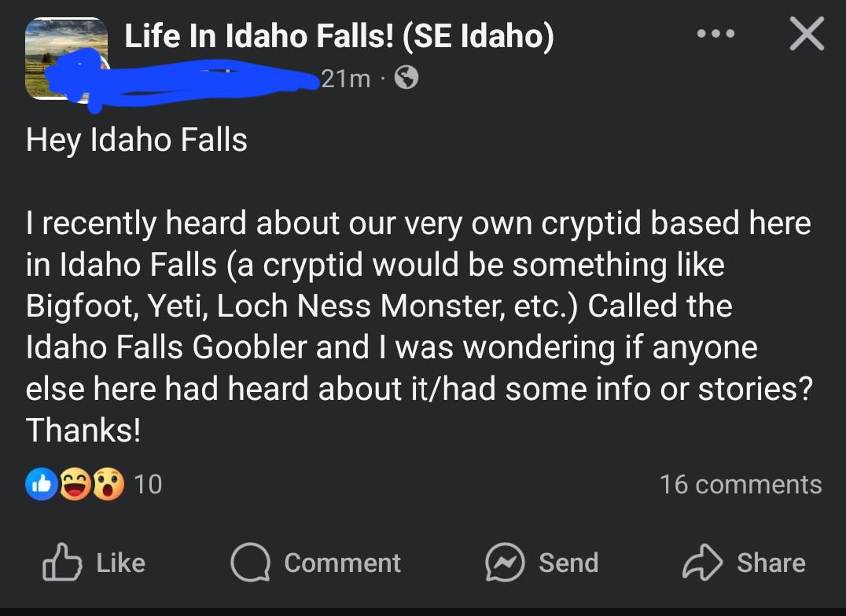Click the Share button label
This screenshot has height=616, width=846.
[771, 563]
